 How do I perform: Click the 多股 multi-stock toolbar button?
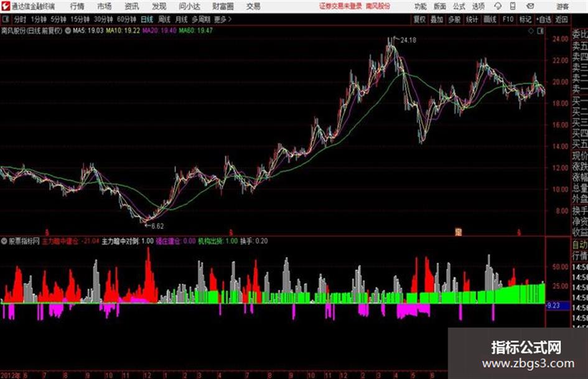454,19
